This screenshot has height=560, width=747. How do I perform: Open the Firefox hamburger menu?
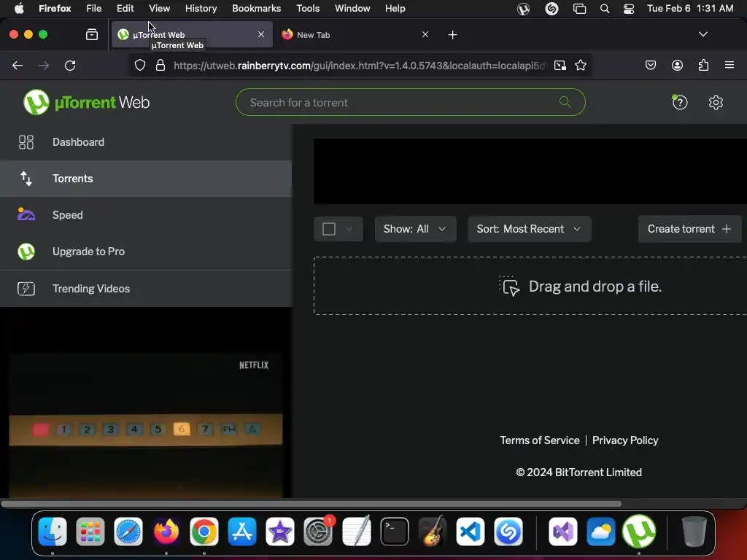(729, 65)
